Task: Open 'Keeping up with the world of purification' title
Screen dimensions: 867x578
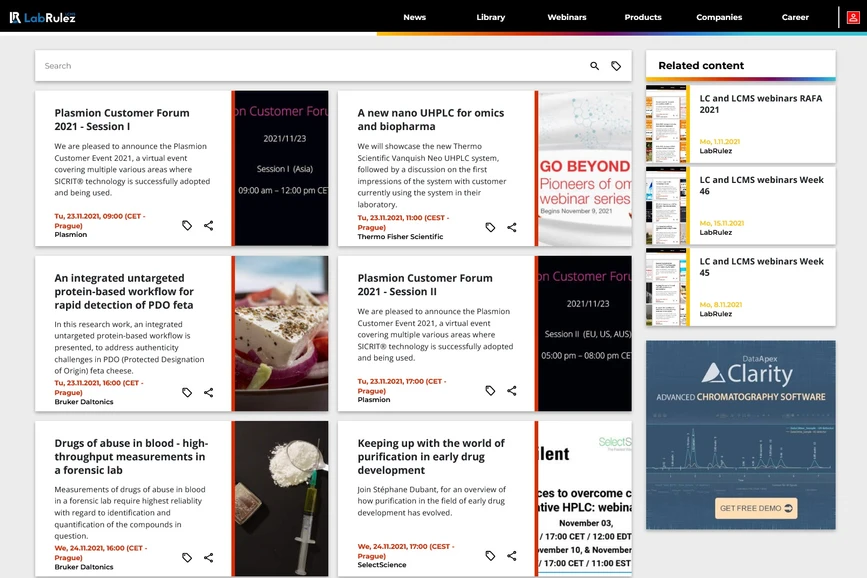Action: click(431, 457)
